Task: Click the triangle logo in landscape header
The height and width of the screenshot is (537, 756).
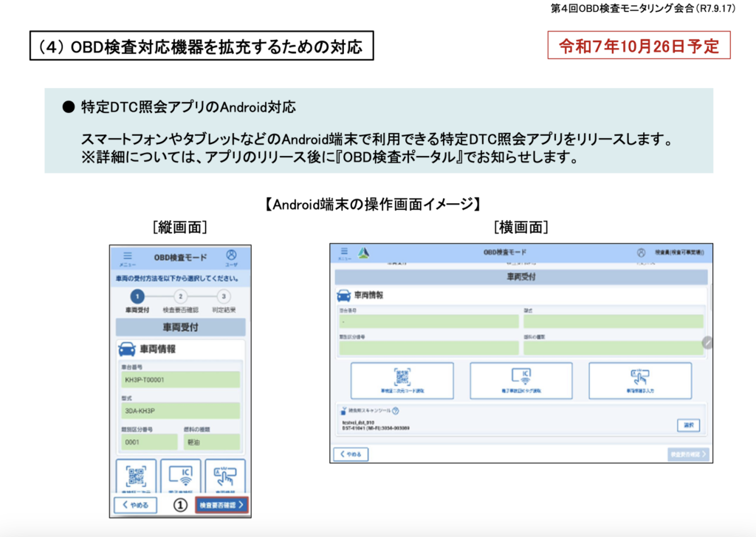Action: coord(363,253)
